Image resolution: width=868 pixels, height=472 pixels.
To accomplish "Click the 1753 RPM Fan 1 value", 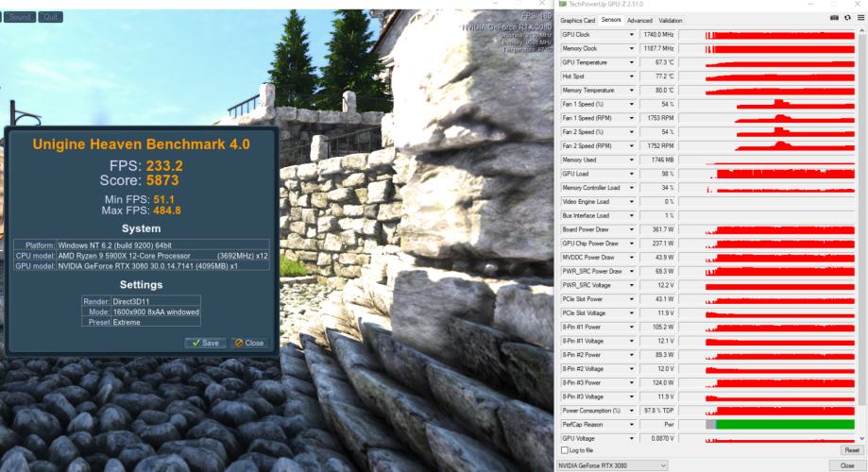I will 657,118.
